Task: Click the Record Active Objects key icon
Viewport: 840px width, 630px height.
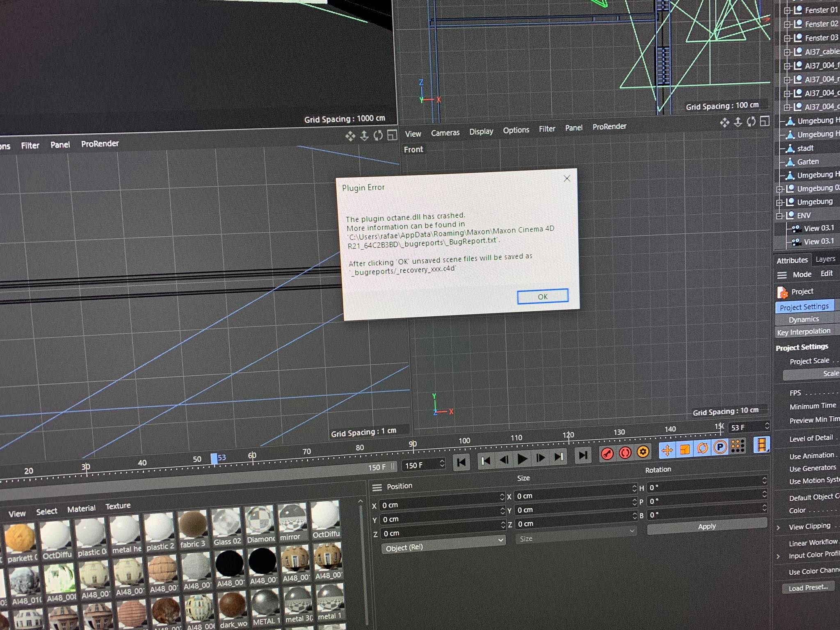Action: pyautogui.click(x=607, y=453)
